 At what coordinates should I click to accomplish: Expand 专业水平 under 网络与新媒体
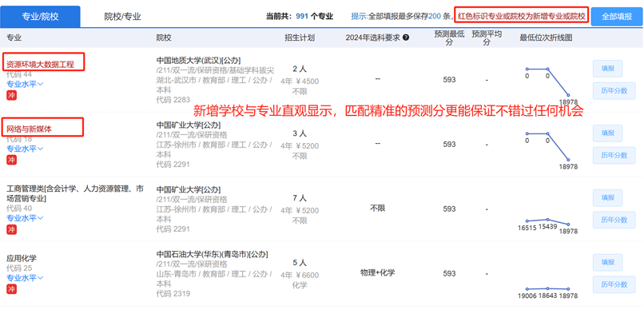pos(25,149)
